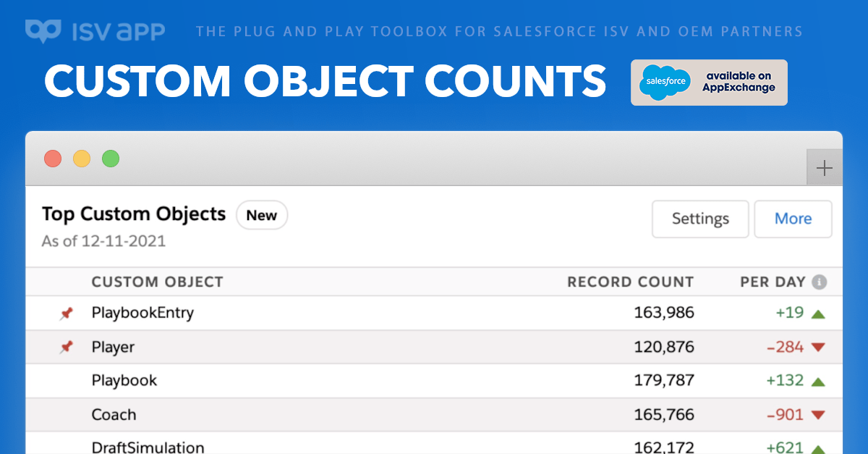Click the −901 per day value

786,414
